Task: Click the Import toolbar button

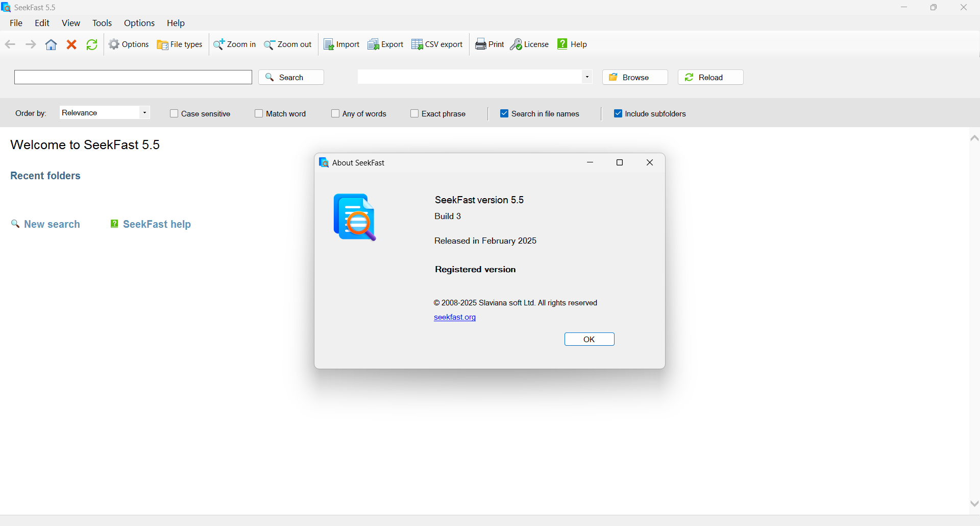Action: point(341,44)
